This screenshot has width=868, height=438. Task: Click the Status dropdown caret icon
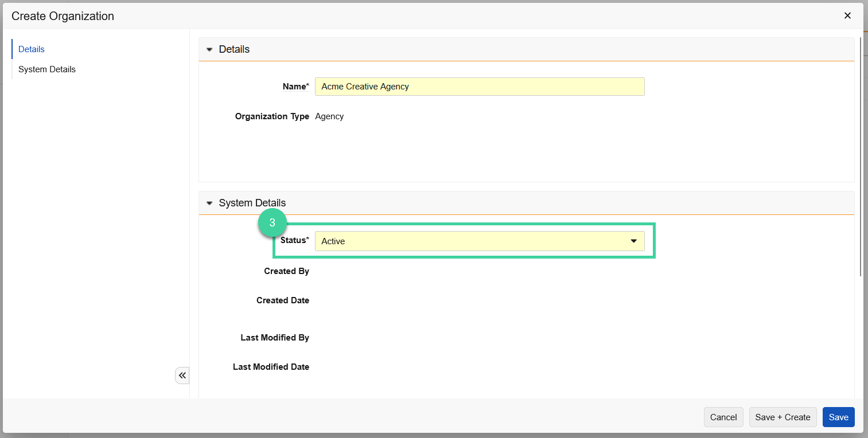tap(634, 241)
